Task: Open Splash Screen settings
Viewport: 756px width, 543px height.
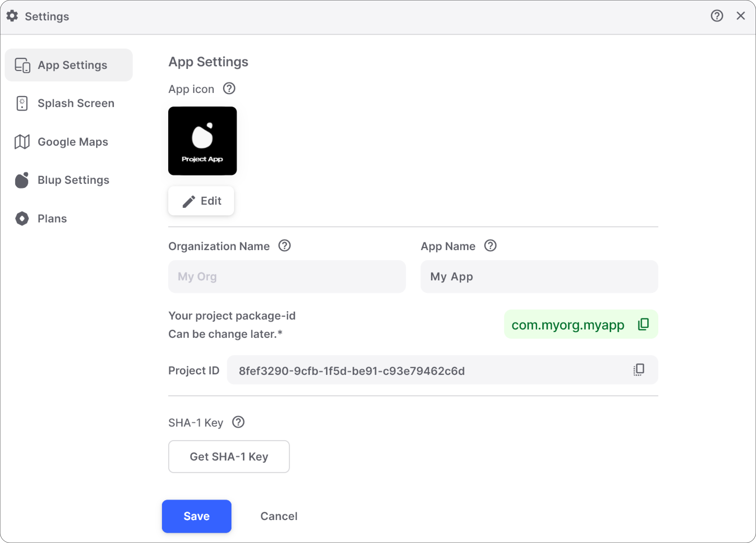Action: pyautogui.click(x=76, y=103)
